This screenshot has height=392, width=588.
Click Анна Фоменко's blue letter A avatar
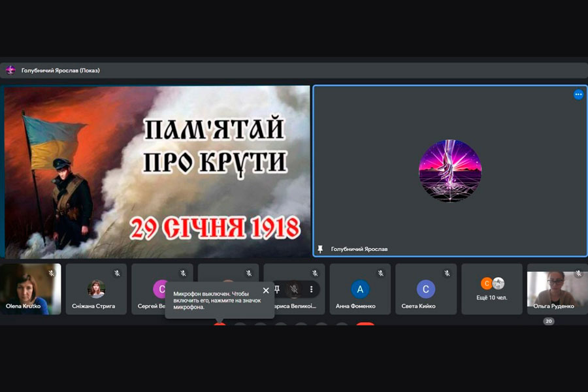[360, 289]
